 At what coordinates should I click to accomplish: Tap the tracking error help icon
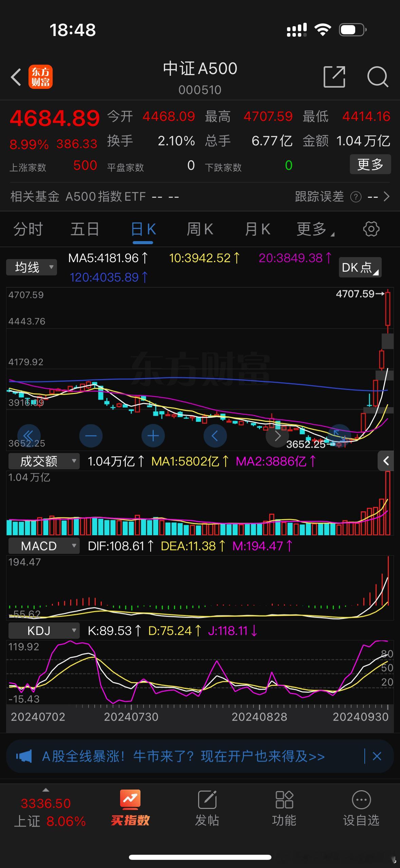point(356,197)
